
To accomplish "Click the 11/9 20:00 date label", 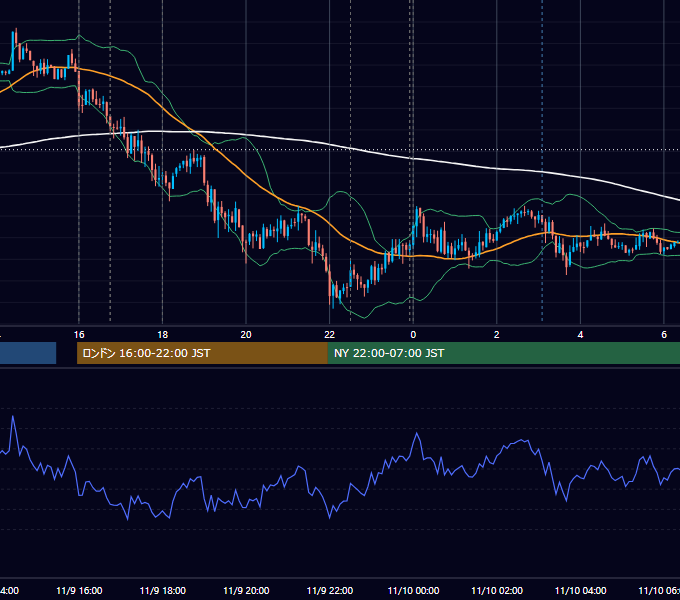I will point(246,590).
